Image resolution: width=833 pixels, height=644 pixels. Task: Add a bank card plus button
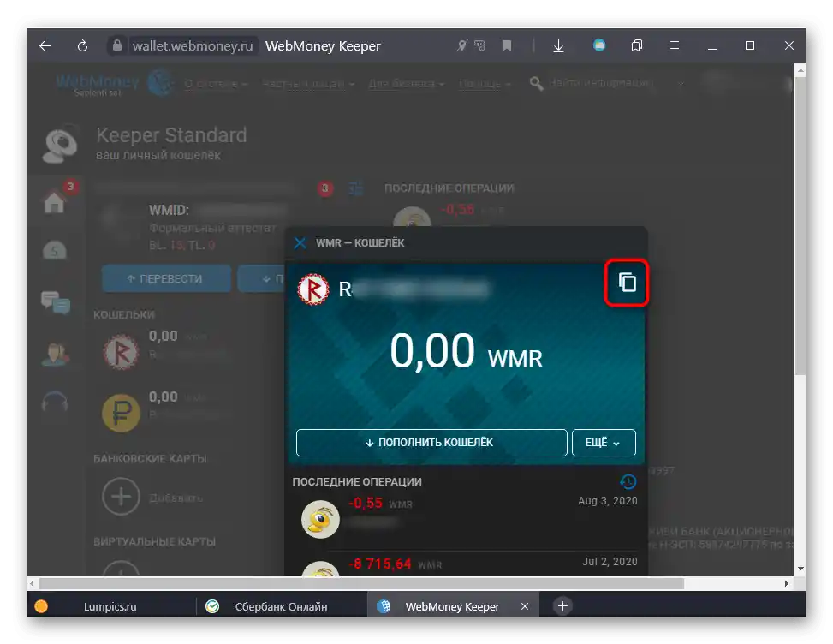click(121, 497)
